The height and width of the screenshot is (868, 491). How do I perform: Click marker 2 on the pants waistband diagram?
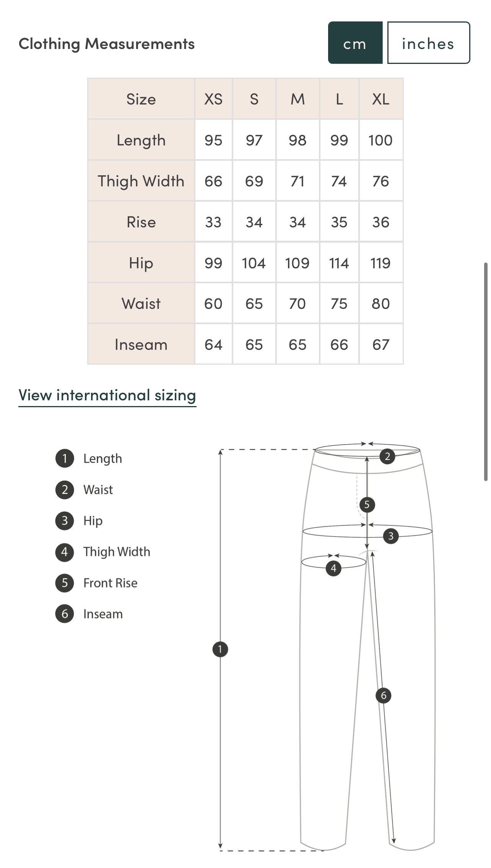coord(387,456)
